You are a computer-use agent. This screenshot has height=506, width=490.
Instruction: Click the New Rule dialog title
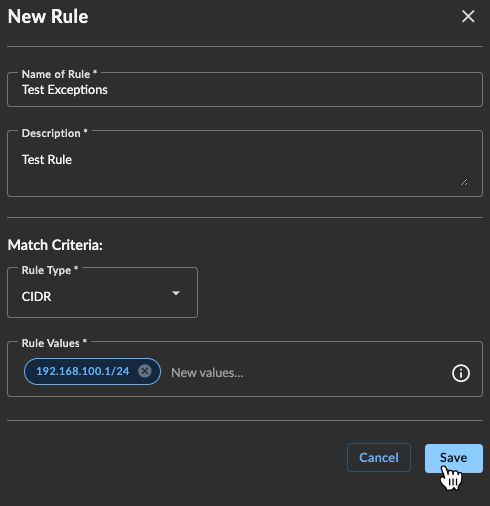(x=48, y=16)
